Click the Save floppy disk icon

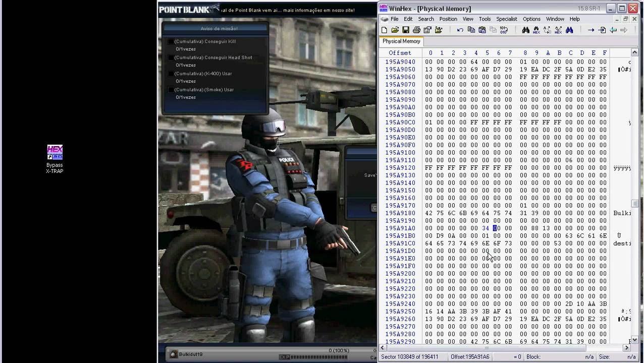click(x=405, y=30)
